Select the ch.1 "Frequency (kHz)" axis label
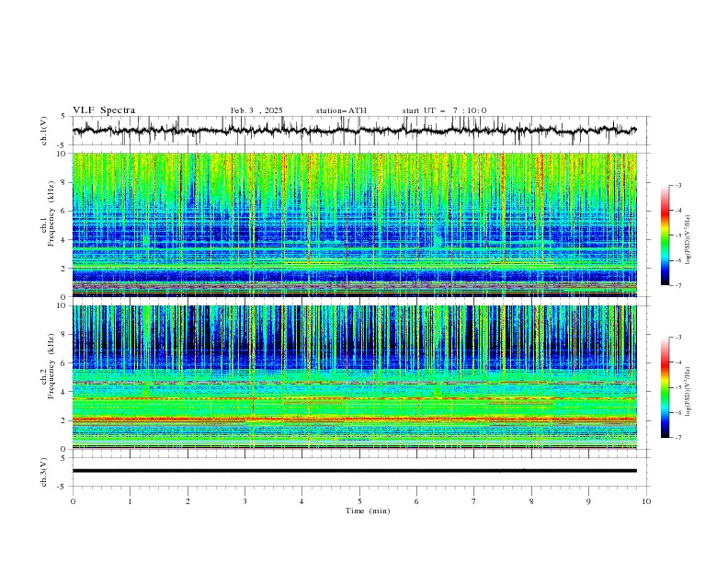Image resolution: width=728 pixels, height=563 pixels. click(51, 213)
